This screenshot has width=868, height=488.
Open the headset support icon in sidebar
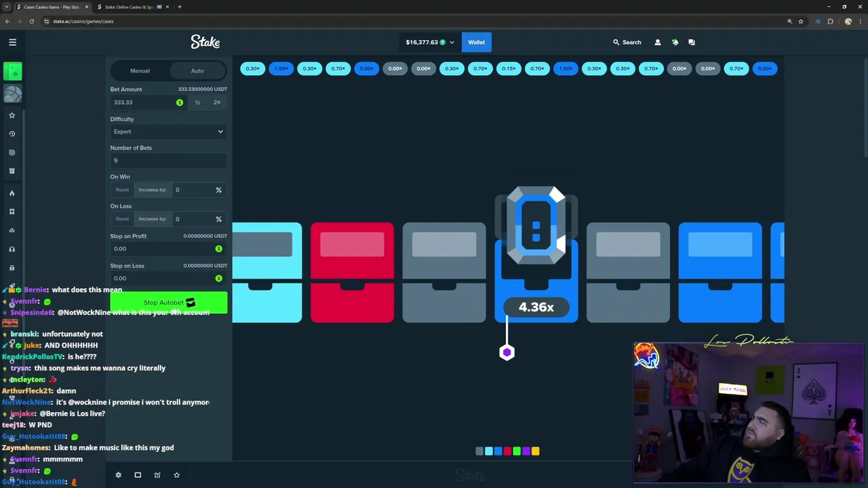click(x=12, y=249)
